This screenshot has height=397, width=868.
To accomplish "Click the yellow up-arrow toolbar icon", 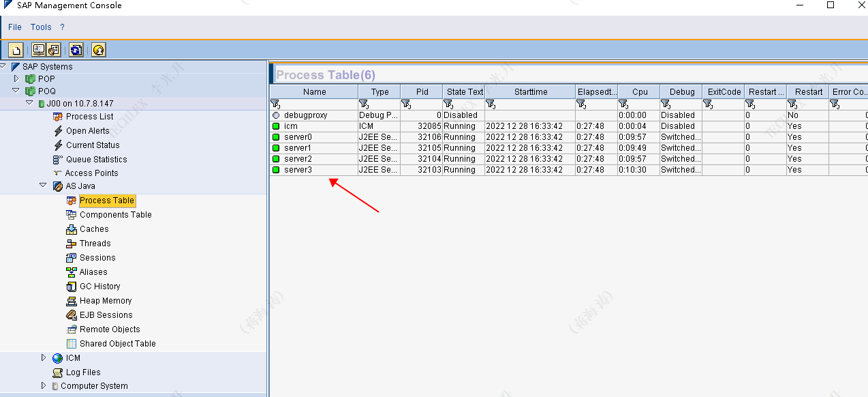I will (x=99, y=50).
